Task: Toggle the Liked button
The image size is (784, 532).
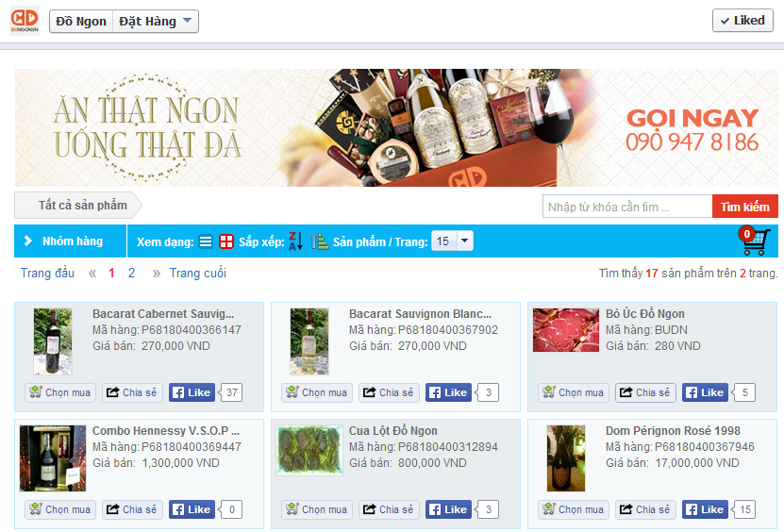Action: pos(742,21)
